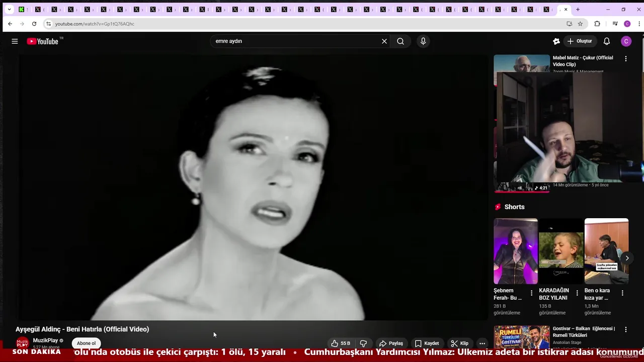The width and height of the screenshot is (644, 362).
Task: Open the MuzikPlay channel name link
Action: point(45,340)
